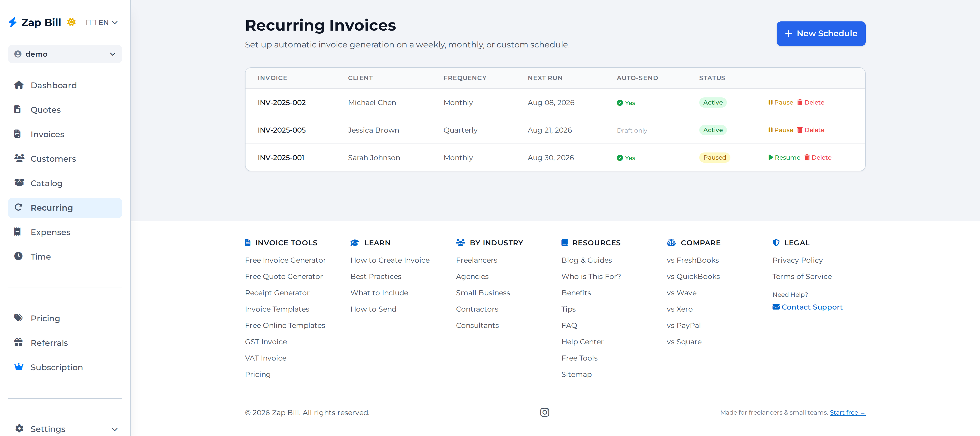Screen dimensions: 980x436
Task: Click the Time clock icon
Action: 18,256
